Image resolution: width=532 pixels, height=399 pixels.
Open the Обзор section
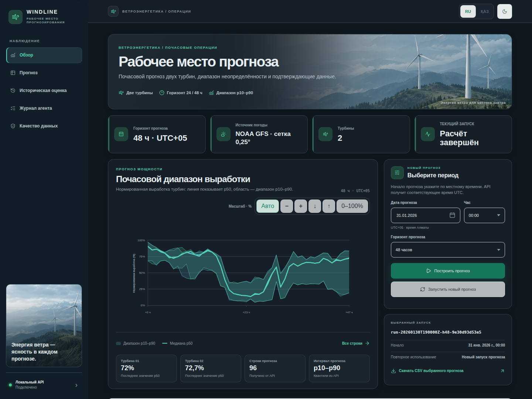click(44, 55)
